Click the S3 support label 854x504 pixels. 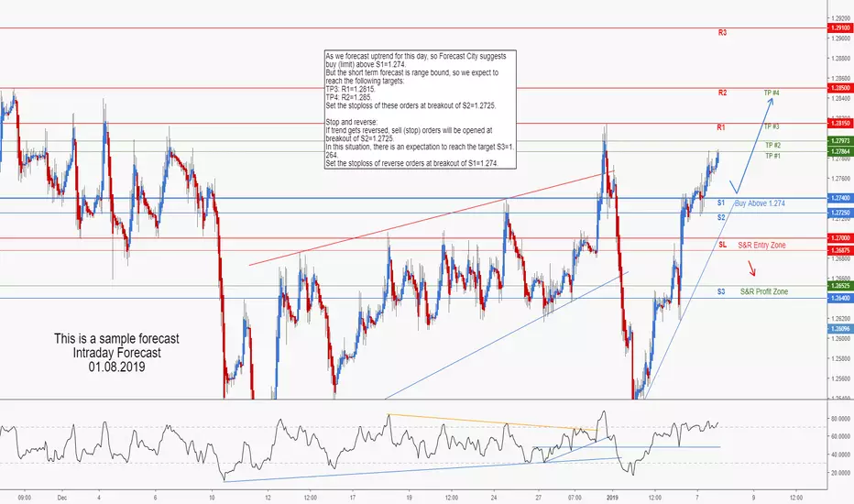(721, 291)
